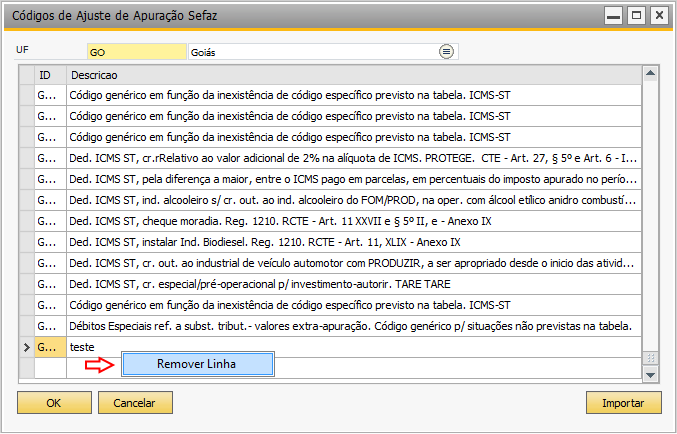The height and width of the screenshot is (434, 677).
Task: Click the scroll down arrow of the table
Action: click(x=650, y=374)
